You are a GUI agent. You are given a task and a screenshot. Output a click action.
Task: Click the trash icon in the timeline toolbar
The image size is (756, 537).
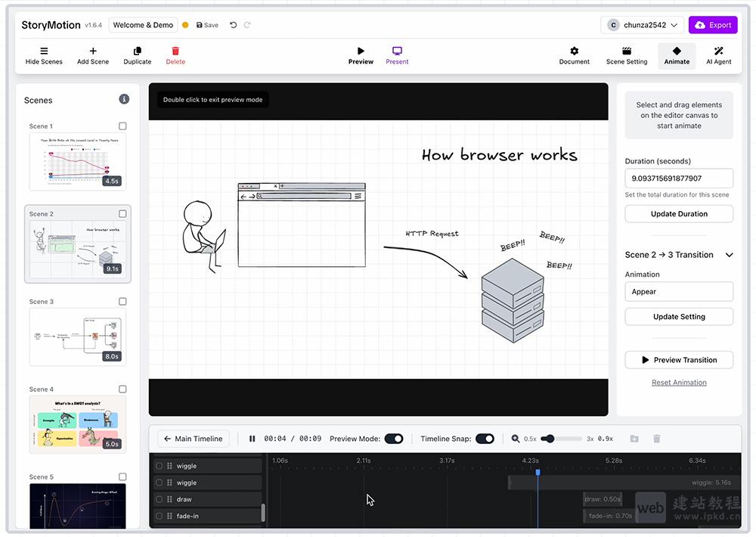click(x=656, y=439)
